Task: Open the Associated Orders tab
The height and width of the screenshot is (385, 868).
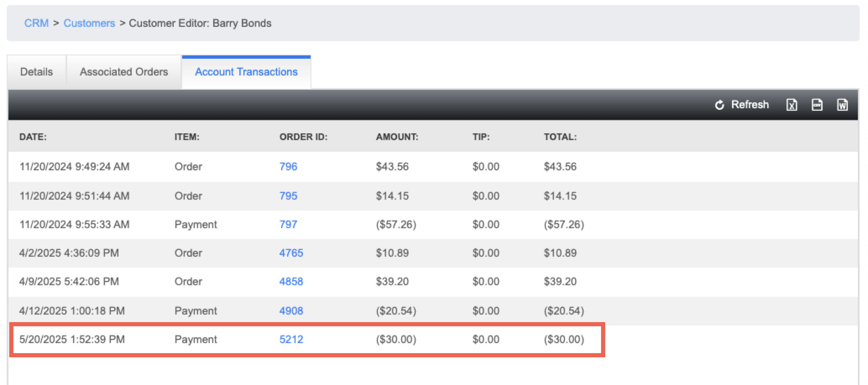Action: pyautogui.click(x=124, y=72)
